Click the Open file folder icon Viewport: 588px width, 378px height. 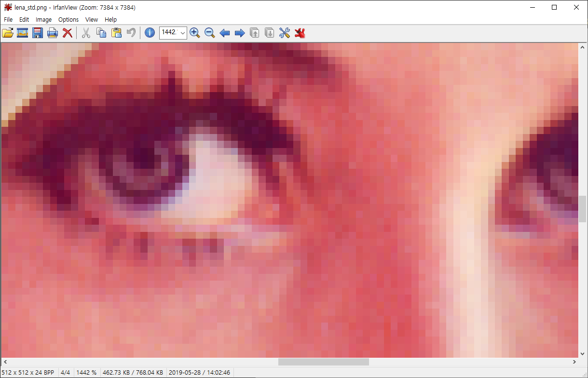pos(8,33)
